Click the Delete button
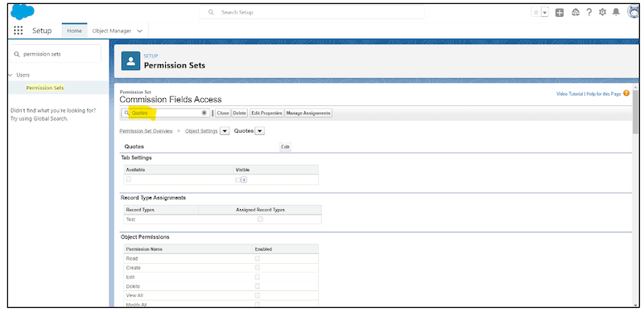This screenshot has width=644, height=312. (239, 113)
